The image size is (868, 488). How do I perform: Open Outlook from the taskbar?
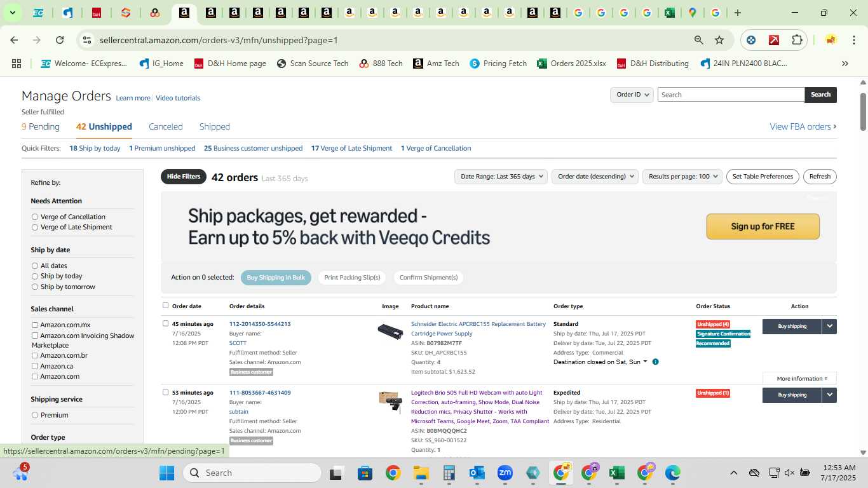[x=477, y=473]
